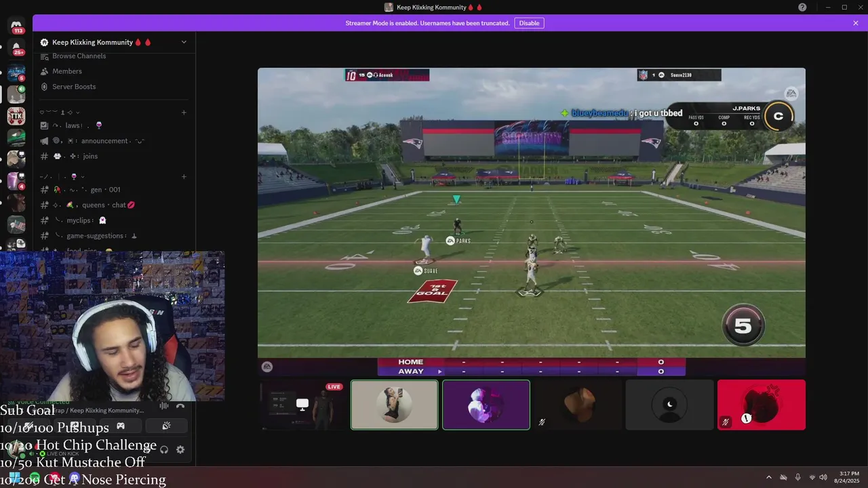Open the gen 001 channel
The width and height of the screenshot is (868, 488).
(x=115, y=190)
